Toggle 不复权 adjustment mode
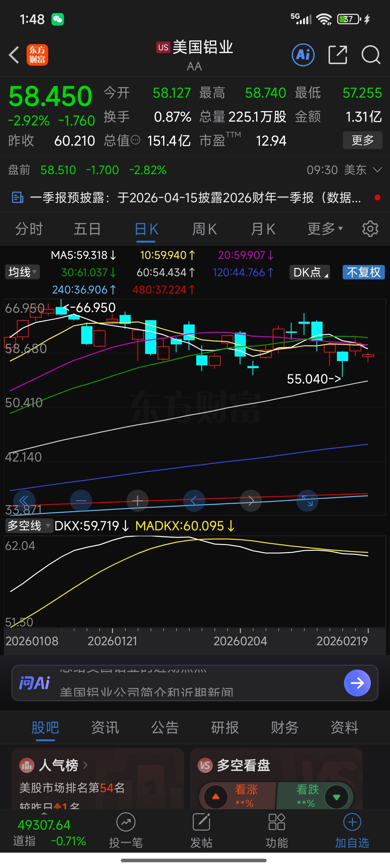This screenshot has width=390, height=868. [364, 272]
